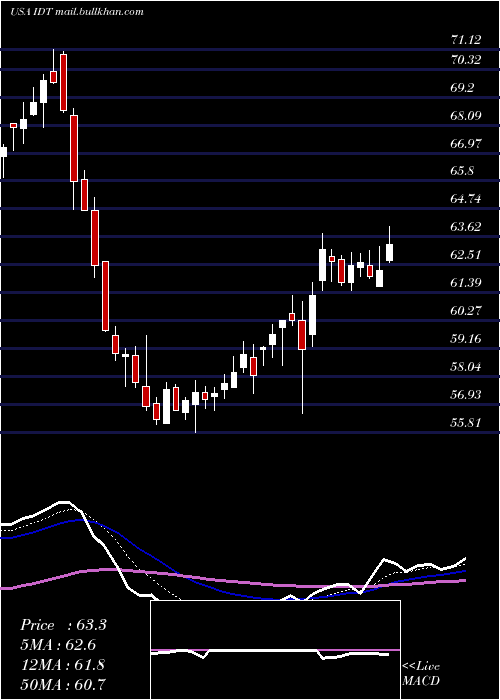
Task: Click the 'Price : 63.3' readout
Action: 63,625
